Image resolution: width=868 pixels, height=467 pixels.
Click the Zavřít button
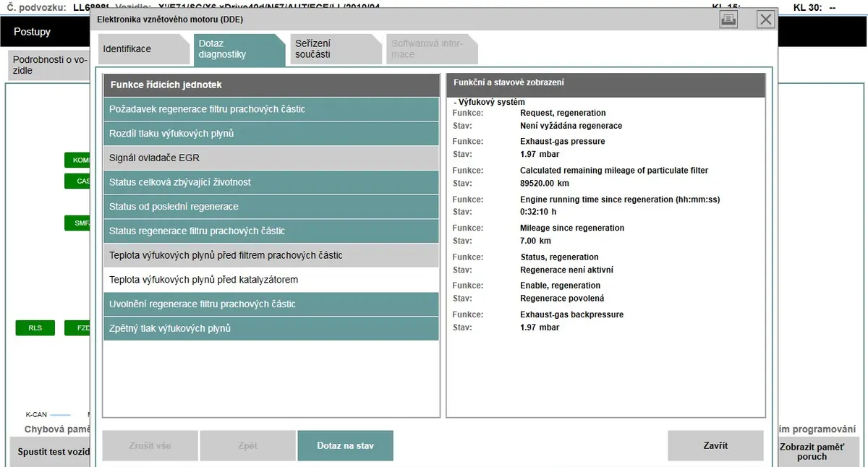tap(715, 445)
